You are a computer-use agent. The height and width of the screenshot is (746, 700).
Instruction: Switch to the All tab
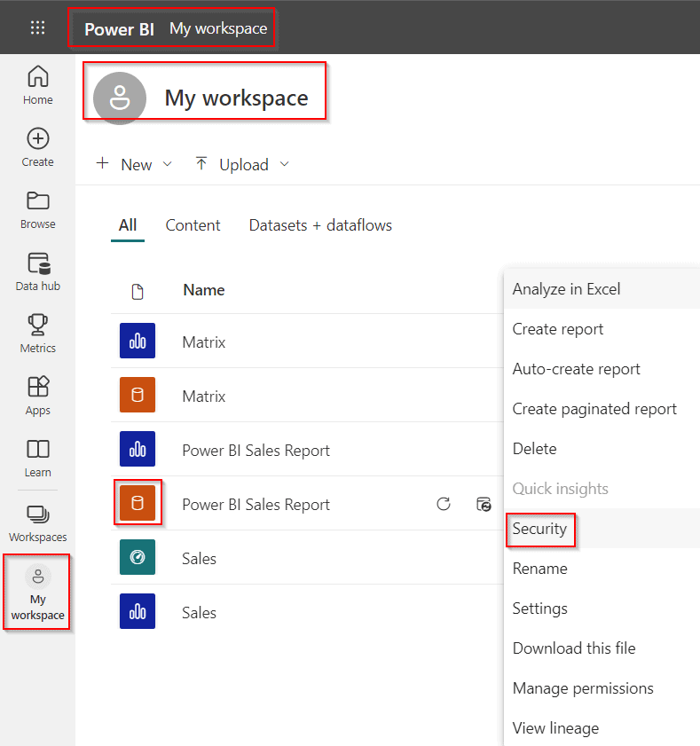coord(128,225)
